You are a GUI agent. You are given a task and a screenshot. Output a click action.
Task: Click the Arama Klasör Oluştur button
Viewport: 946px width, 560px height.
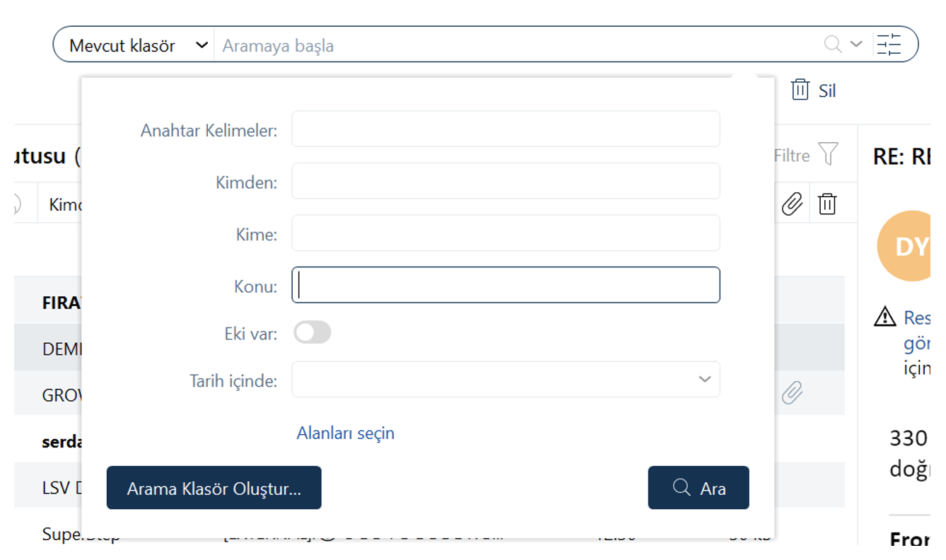point(214,488)
